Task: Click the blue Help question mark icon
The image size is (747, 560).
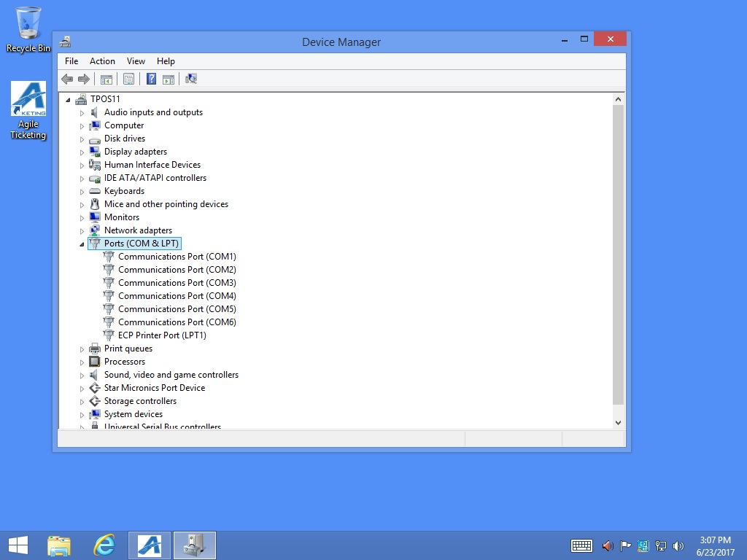Action: 151,79
